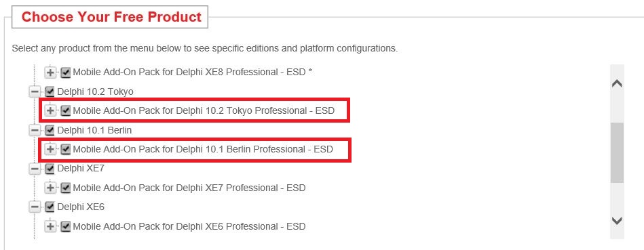644x250 pixels.
Task: Uncheck the Delphi 10.1 Berlin checkbox
Action: click(x=50, y=130)
